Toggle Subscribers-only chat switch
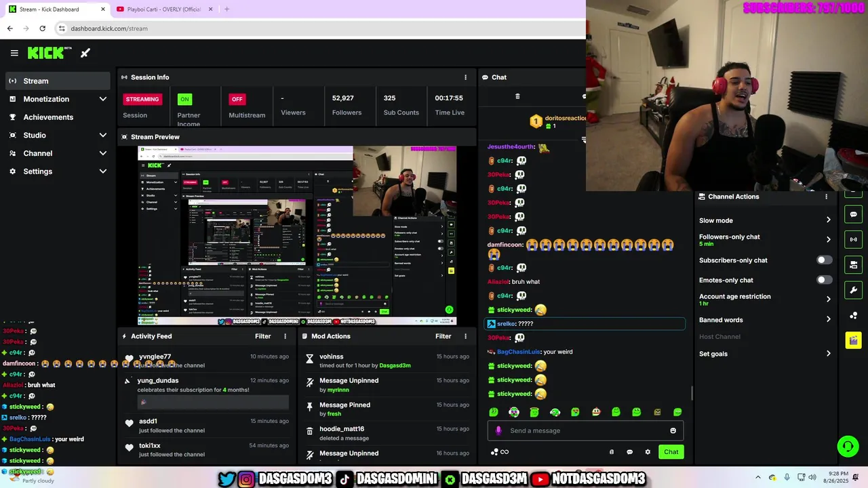Image resolution: width=868 pixels, height=488 pixels. point(824,260)
